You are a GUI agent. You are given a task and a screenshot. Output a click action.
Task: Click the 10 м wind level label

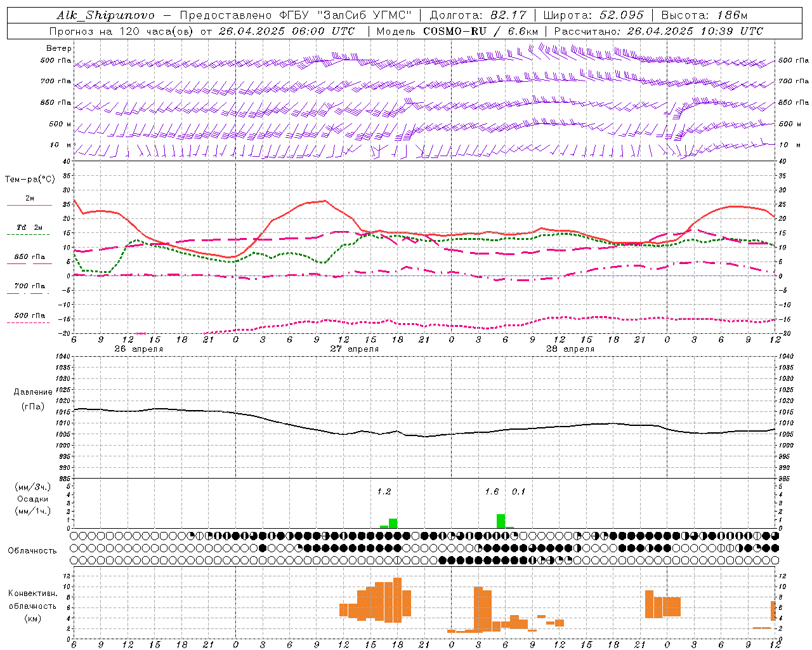click(x=61, y=145)
